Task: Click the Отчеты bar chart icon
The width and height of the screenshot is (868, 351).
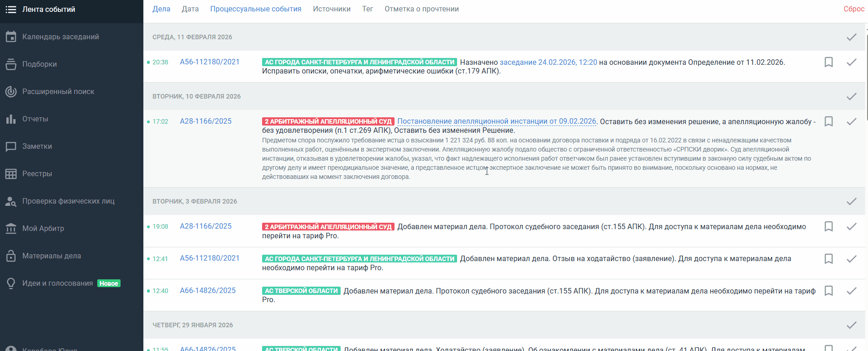Action: click(11, 119)
